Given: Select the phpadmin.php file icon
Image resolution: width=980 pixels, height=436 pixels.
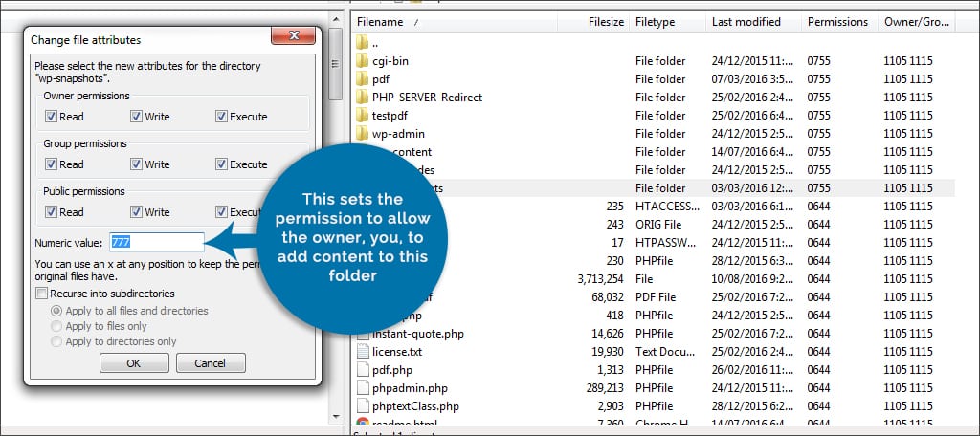Looking at the screenshot, I should [363, 387].
